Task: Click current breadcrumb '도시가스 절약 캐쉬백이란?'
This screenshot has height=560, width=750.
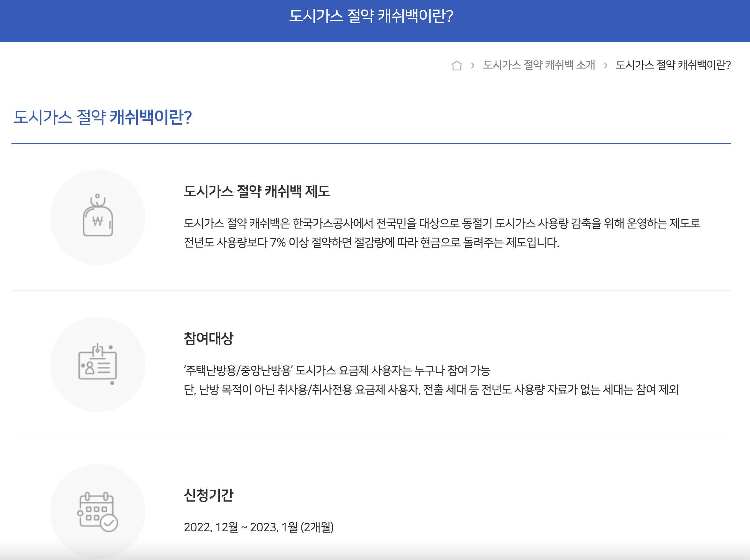Action: (x=673, y=65)
